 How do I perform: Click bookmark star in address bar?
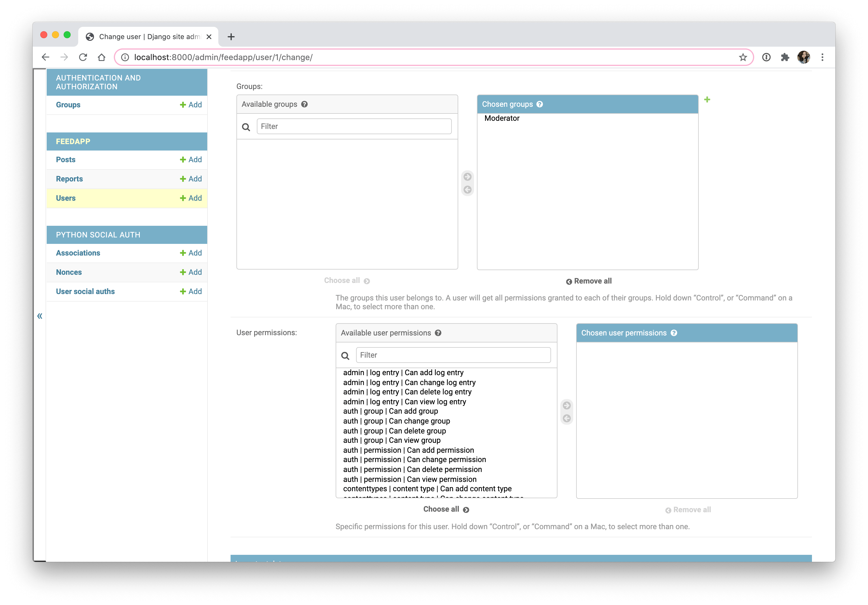click(742, 57)
